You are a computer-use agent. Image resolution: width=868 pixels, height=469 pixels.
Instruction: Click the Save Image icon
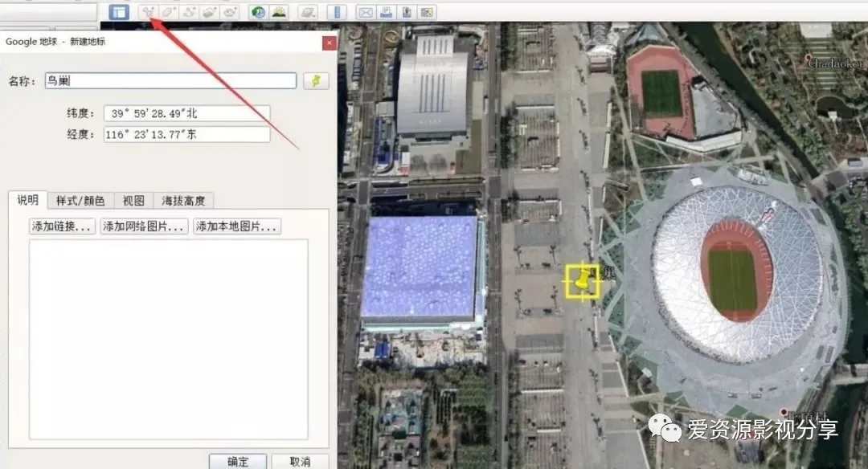[407, 12]
